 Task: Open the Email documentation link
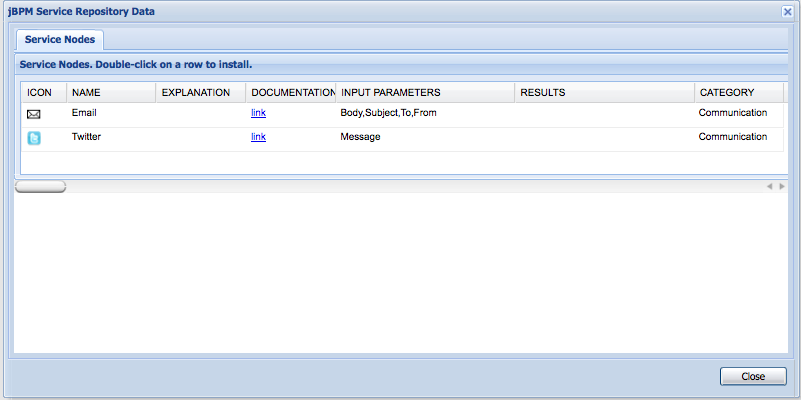coord(258,113)
